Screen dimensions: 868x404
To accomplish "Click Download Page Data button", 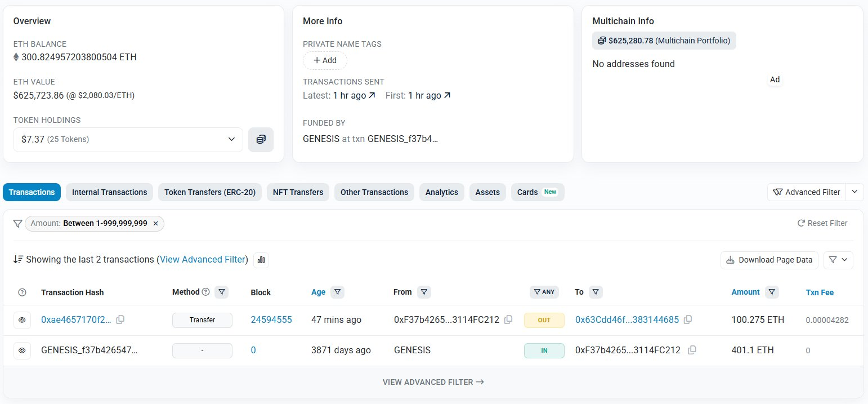I will (x=769, y=260).
